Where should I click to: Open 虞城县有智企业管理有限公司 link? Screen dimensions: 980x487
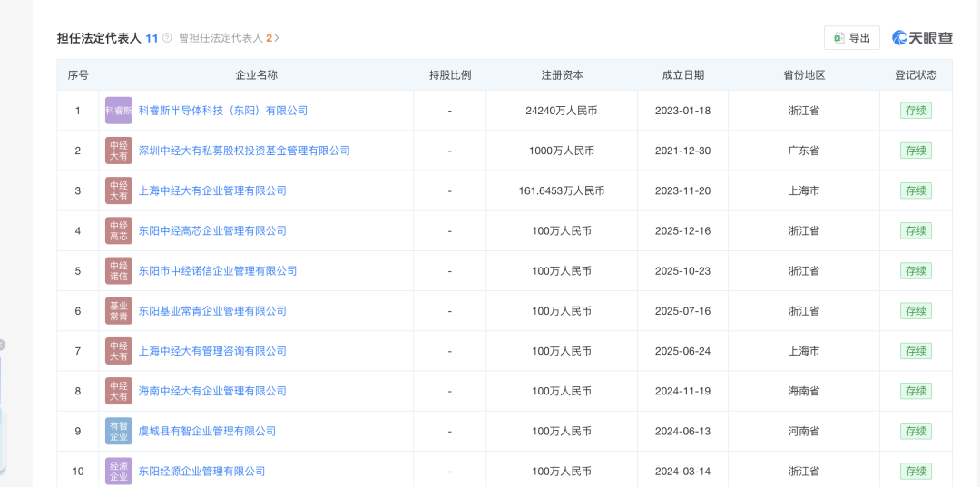tap(207, 431)
